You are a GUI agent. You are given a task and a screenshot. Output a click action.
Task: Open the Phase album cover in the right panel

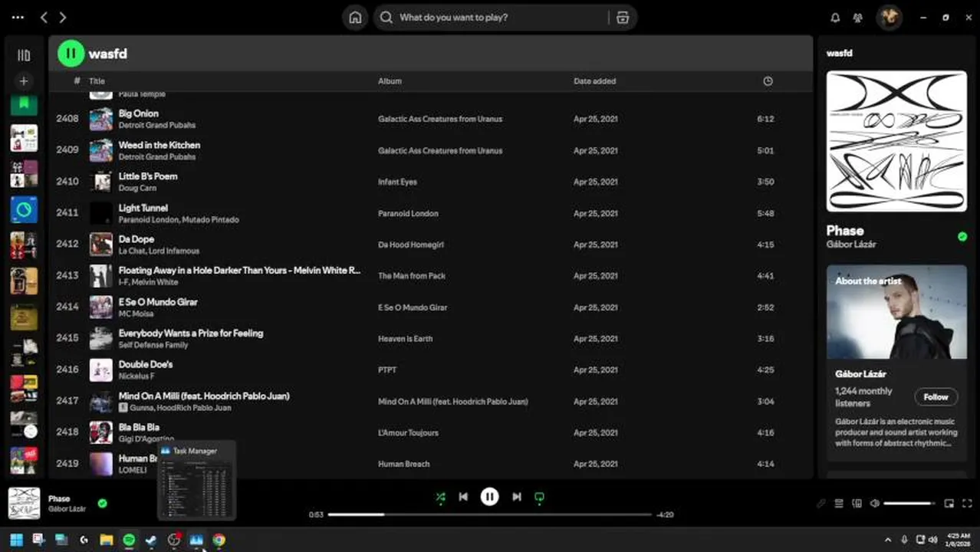point(896,141)
